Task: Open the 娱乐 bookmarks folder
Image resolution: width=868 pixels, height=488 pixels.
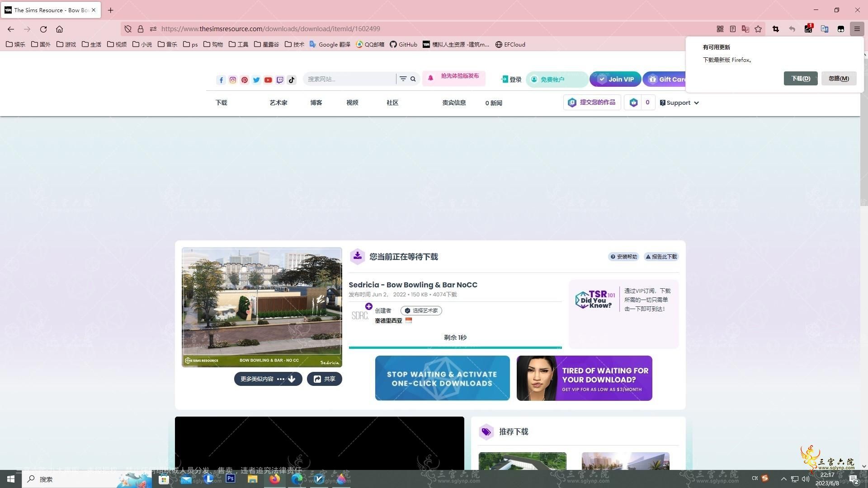Action: [x=15, y=44]
